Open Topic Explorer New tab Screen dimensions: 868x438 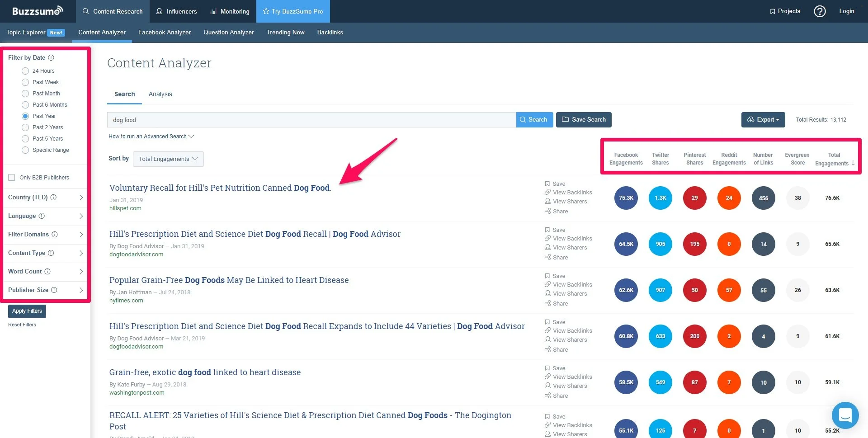36,33
